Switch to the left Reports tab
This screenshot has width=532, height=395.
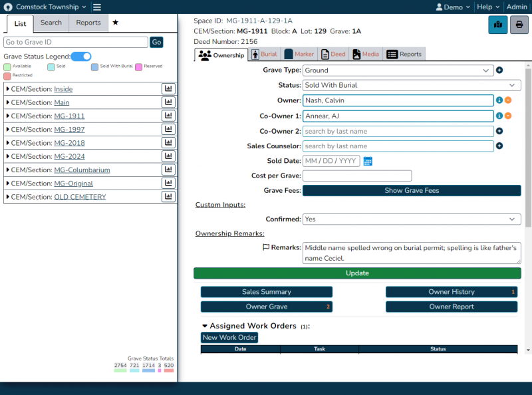[x=88, y=23]
